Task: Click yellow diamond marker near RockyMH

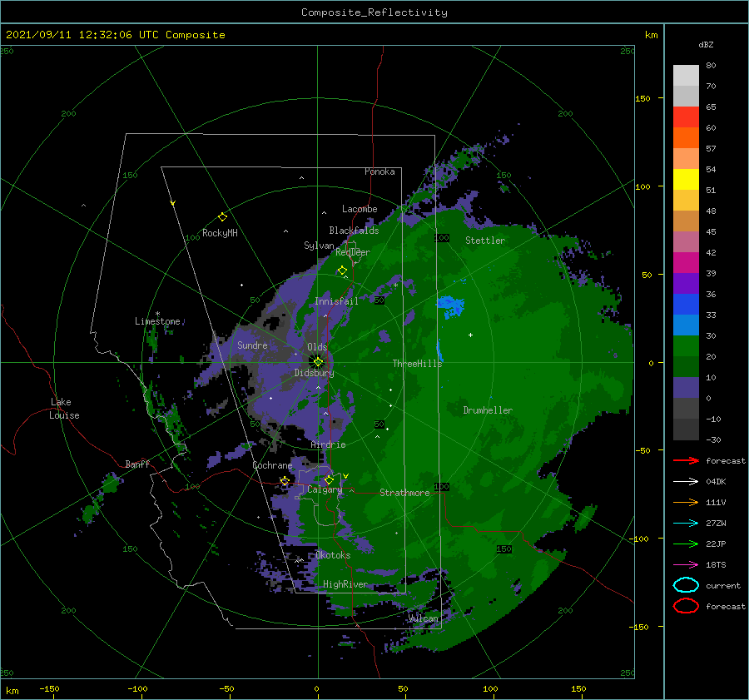Action: tap(222, 217)
